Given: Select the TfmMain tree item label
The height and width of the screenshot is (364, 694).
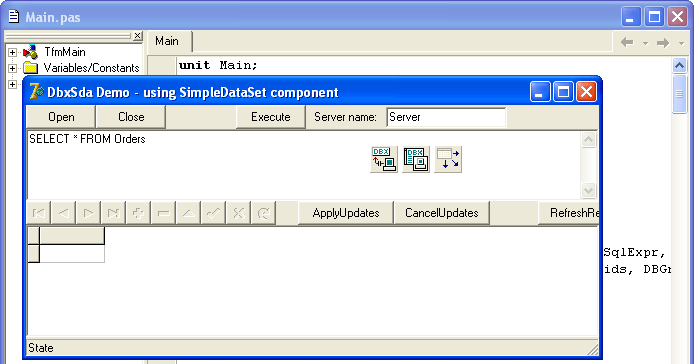Looking at the screenshot, I should tap(65, 52).
